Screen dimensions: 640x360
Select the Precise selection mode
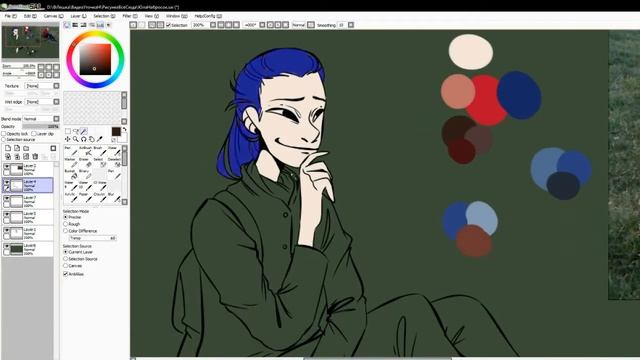(x=65, y=217)
